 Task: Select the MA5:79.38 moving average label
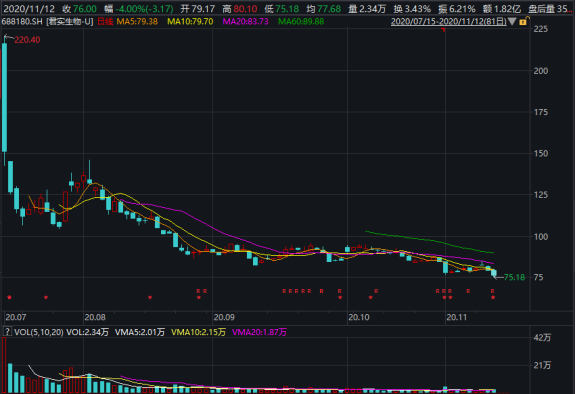[137, 22]
